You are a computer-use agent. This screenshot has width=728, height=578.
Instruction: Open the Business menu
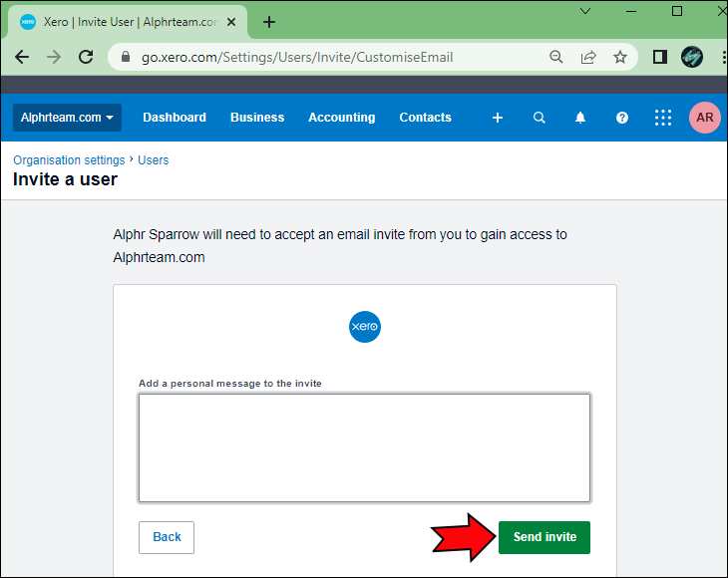click(x=257, y=118)
